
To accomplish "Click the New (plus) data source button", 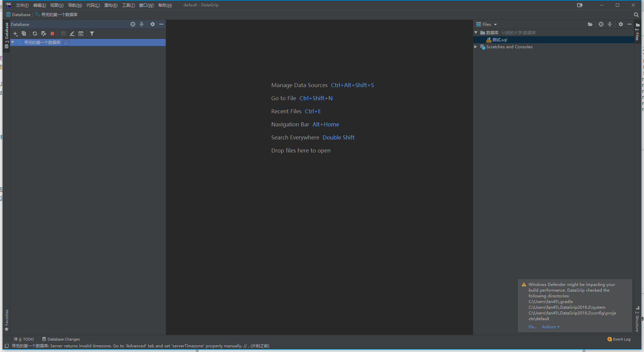I will (15, 34).
